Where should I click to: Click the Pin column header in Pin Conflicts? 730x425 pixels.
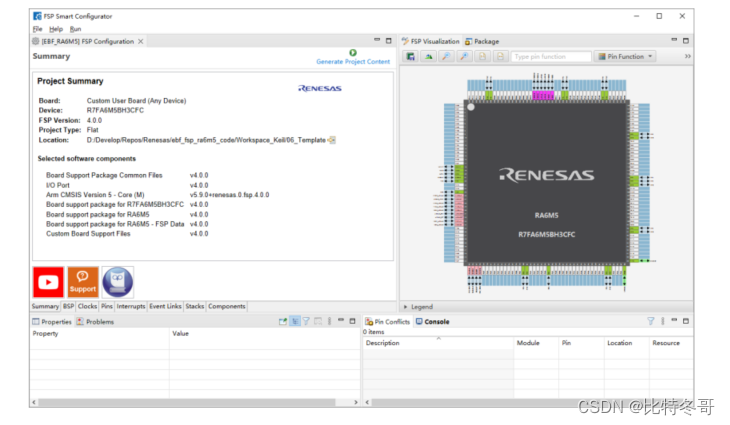(x=581, y=343)
